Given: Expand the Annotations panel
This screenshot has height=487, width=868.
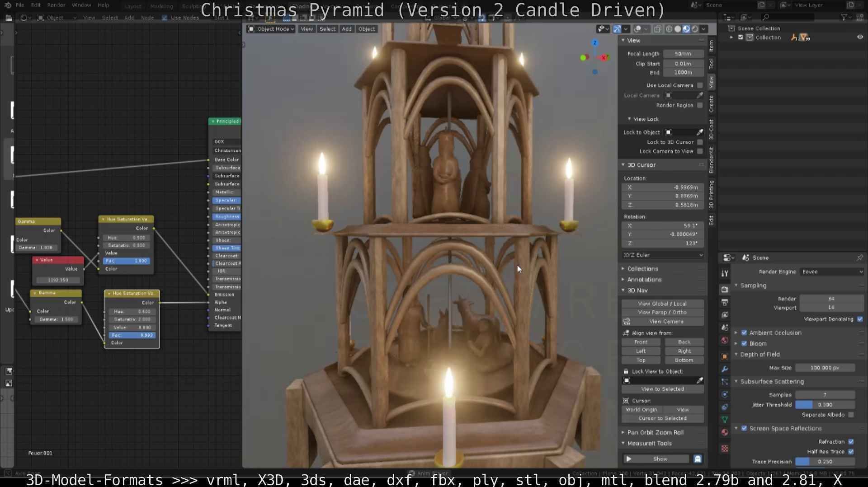Looking at the screenshot, I should pyautogui.click(x=644, y=280).
